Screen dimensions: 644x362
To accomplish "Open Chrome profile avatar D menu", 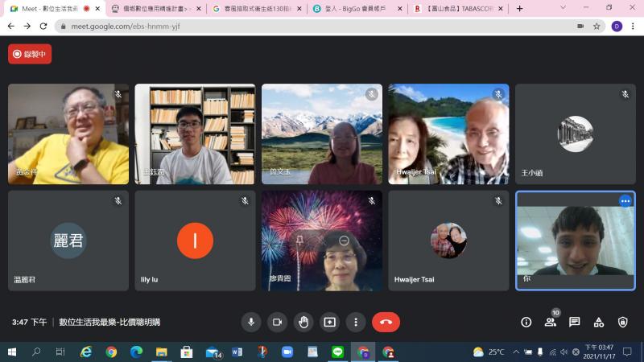I will pyautogui.click(x=617, y=26).
